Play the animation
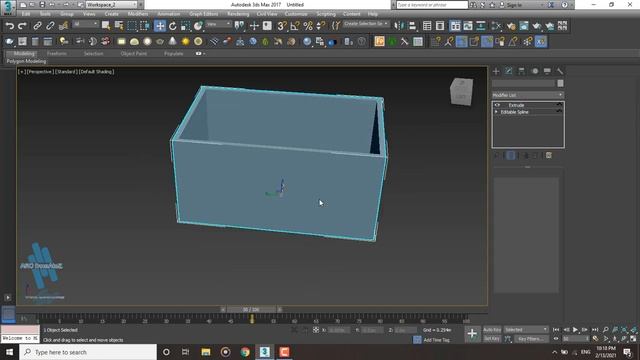Screen dimensions: 640x360 [x=575, y=330]
